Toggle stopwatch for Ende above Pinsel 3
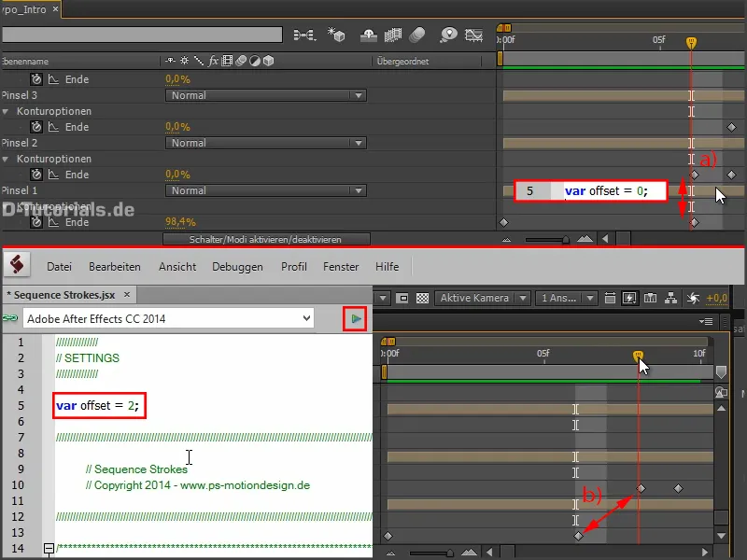Image resolution: width=747 pixels, height=560 pixels. coord(36,79)
